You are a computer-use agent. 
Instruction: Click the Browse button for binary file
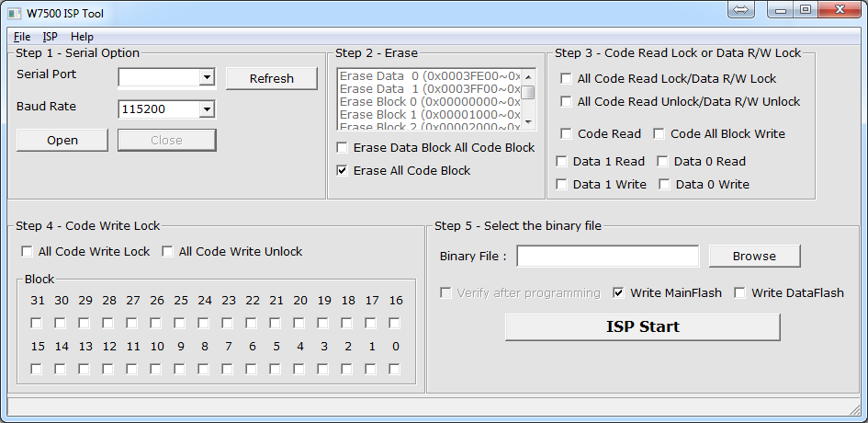tap(754, 257)
